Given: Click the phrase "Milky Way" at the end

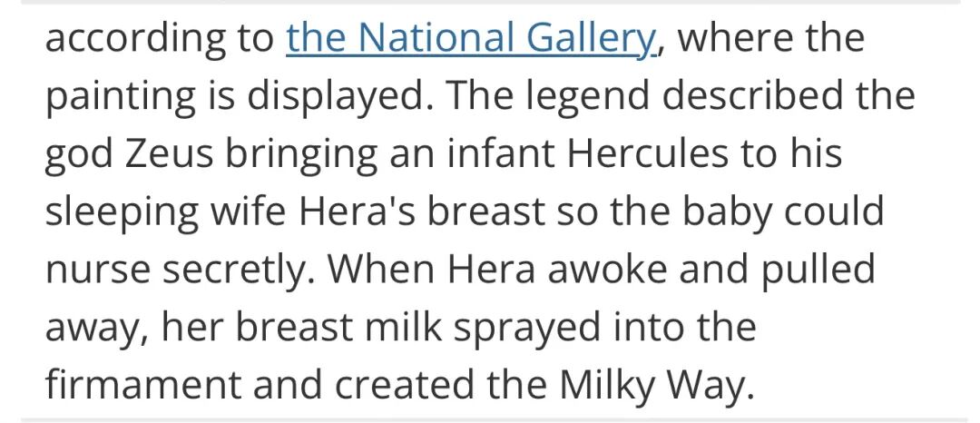Looking at the screenshot, I should pyautogui.click(x=658, y=387).
